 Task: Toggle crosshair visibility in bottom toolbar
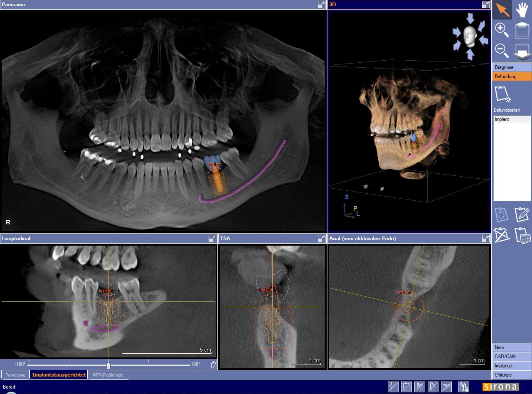tap(393, 387)
